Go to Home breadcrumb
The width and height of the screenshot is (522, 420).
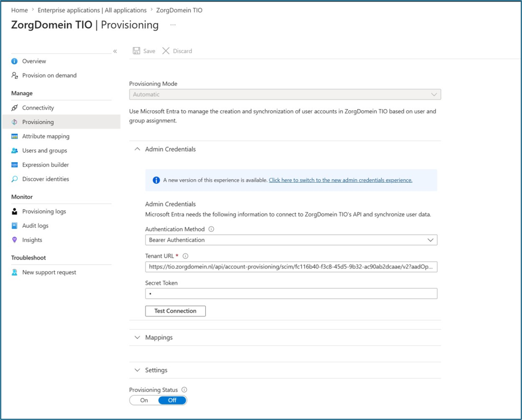pyautogui.click(x=19, y=11)
